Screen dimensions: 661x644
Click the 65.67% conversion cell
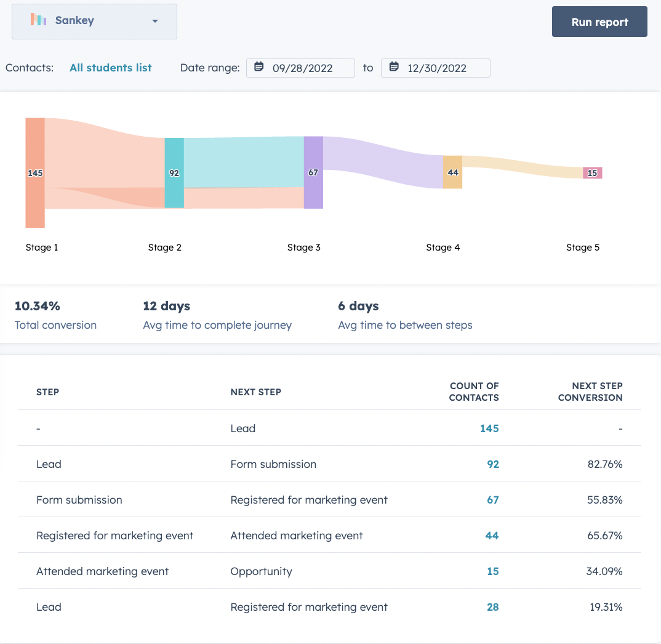pyautogui.click(x=605, y=536)
